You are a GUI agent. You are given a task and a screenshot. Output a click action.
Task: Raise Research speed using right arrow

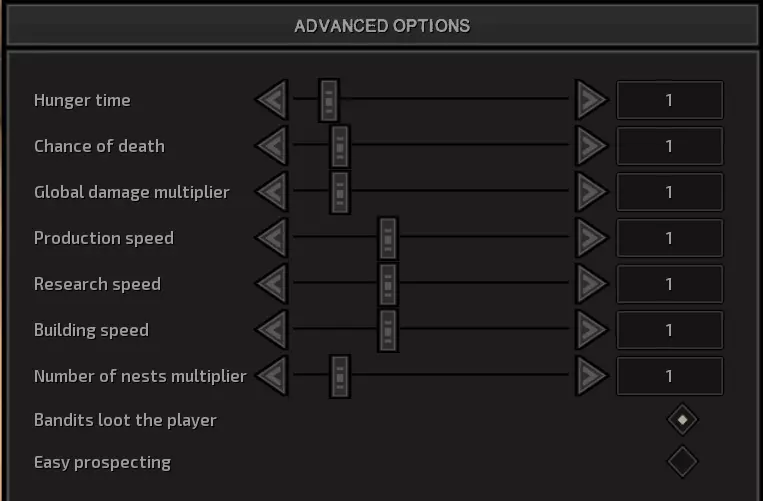[x=591, y=284]
